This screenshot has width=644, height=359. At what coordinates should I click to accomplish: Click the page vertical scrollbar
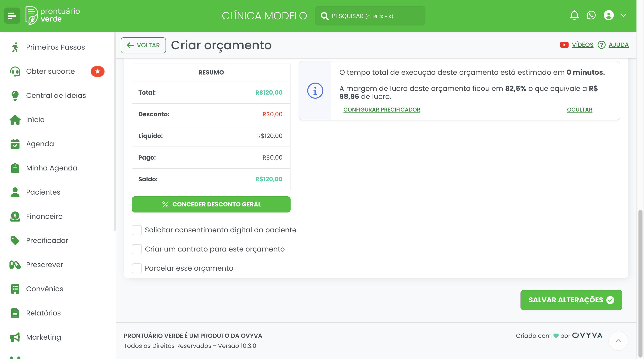pos(640,284)
